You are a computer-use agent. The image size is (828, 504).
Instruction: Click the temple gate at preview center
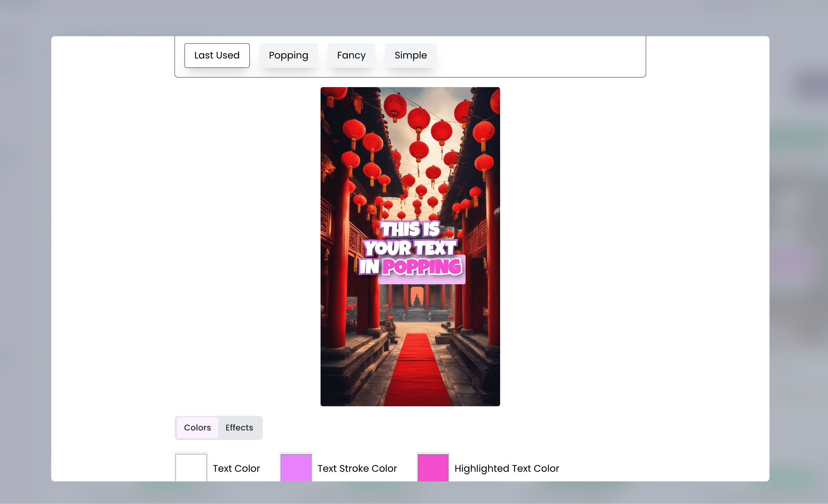pos(417,297)
